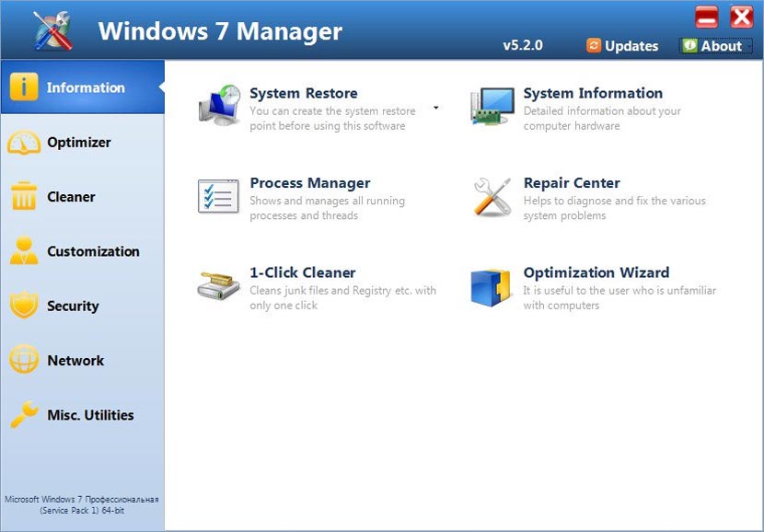Click the Information sidebar 'i' icon
The image size is (764, 532).
(x=25, y=87)
